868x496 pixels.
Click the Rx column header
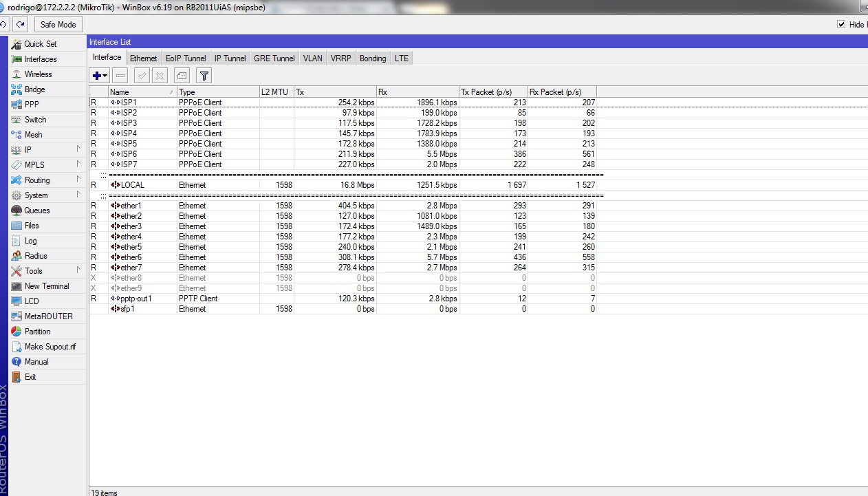(417, 92)
